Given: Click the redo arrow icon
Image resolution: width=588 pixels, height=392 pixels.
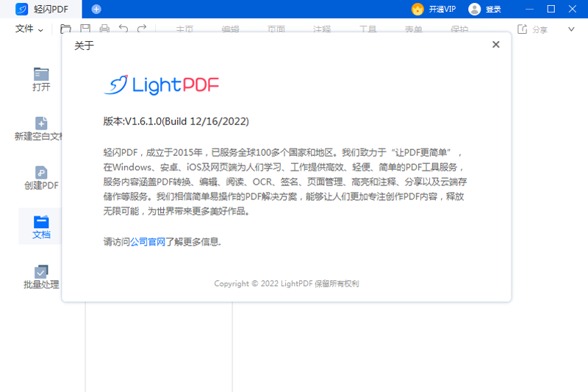Looking at the screenshot, I should point(142,29).
